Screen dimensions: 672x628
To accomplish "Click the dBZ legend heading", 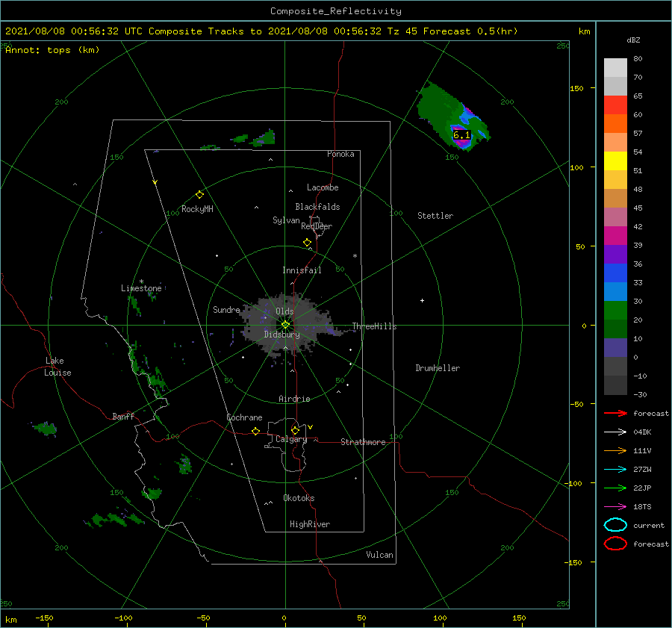I will (x=633, y=40).
